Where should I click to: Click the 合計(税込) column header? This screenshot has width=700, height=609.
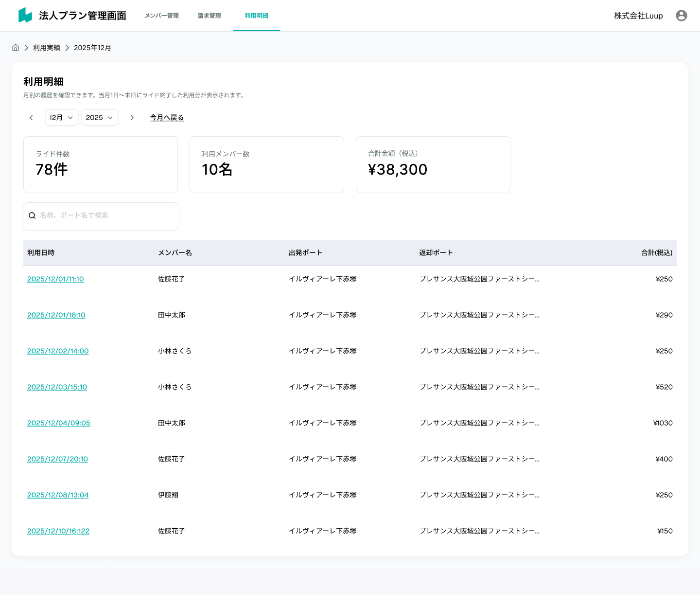(x=657, y=253)
